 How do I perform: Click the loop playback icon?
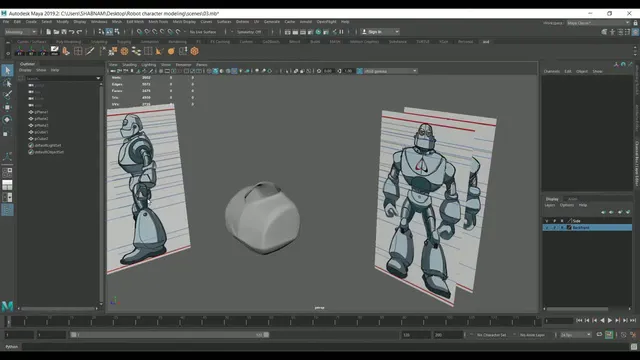tap(599, 335)
